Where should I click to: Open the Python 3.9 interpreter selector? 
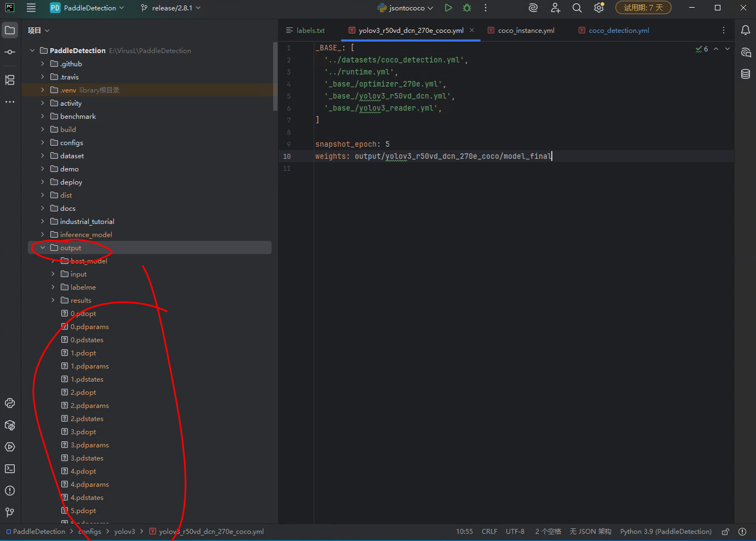click(x=666, y=532)
